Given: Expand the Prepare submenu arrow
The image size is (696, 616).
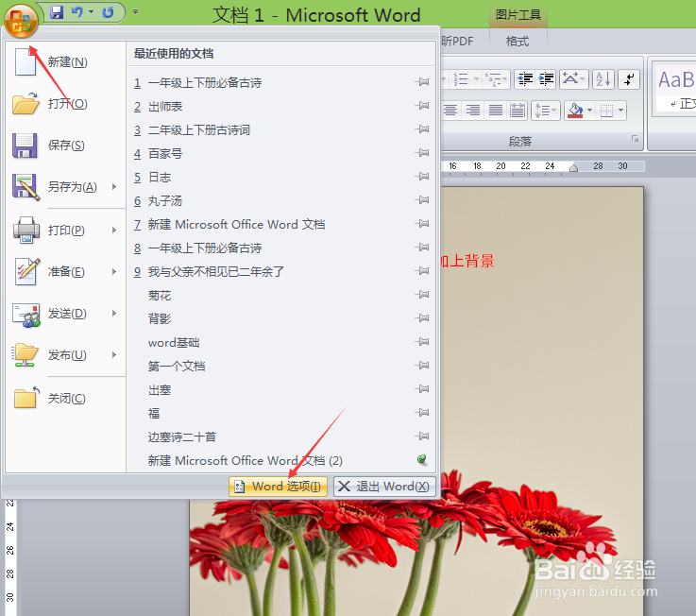Looking at the screenshot, I should point(114,271).
